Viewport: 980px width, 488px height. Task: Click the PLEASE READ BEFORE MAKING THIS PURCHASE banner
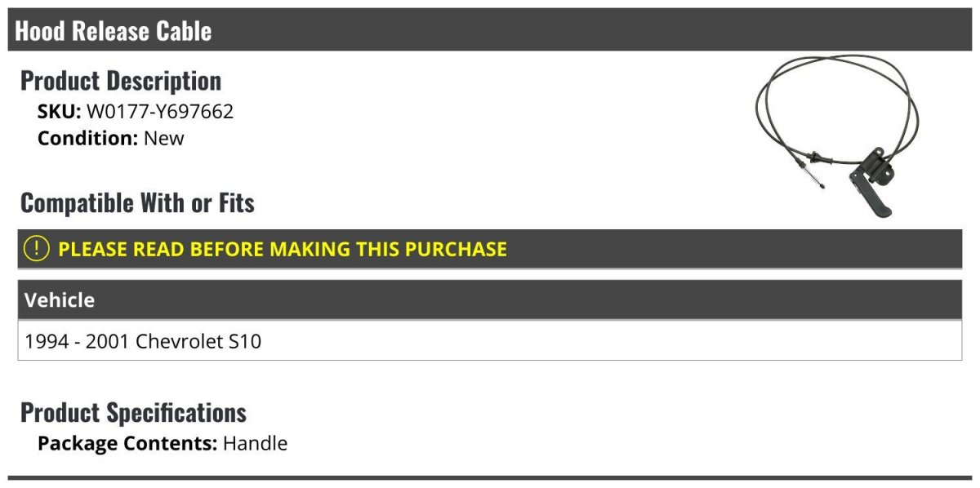pos(490,249)
